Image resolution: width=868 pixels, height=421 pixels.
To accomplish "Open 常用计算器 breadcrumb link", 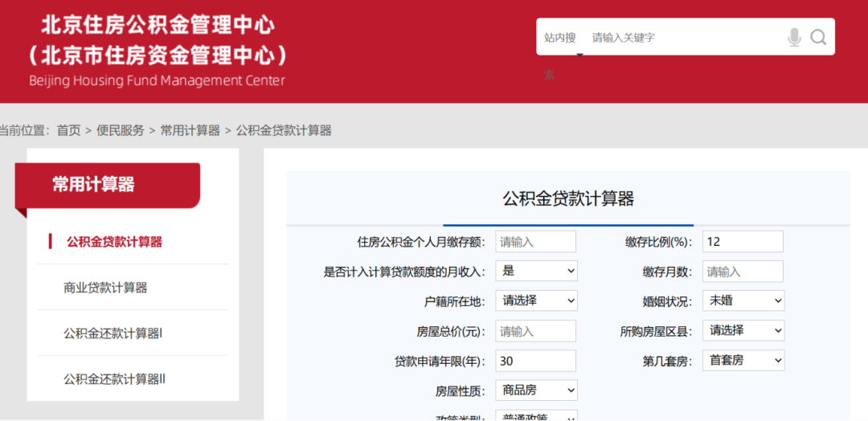I will [x=190, y=131].
